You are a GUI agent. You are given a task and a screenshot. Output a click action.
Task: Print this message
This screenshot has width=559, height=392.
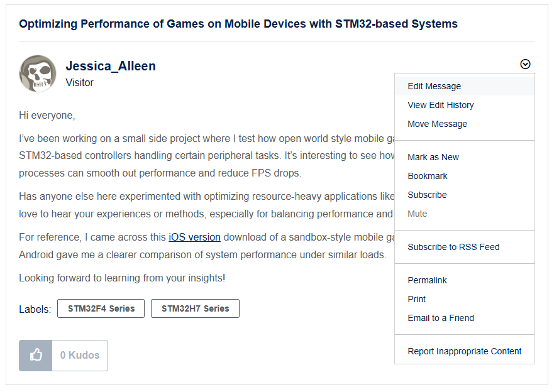coord(416,299)
